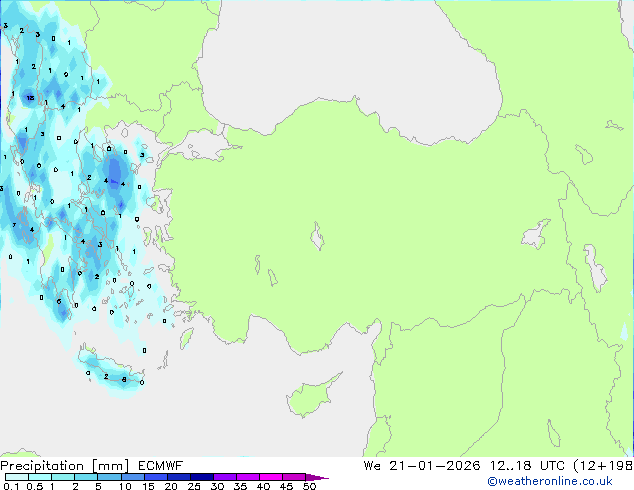
Task: Click the island of Cyprus on map
Action: point(311,396)
